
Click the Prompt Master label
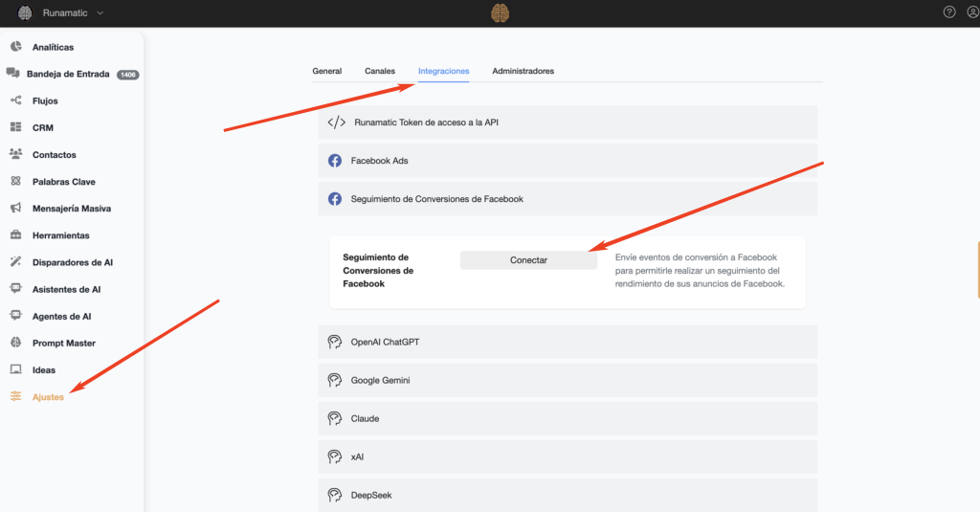click(x=64, y=343)
